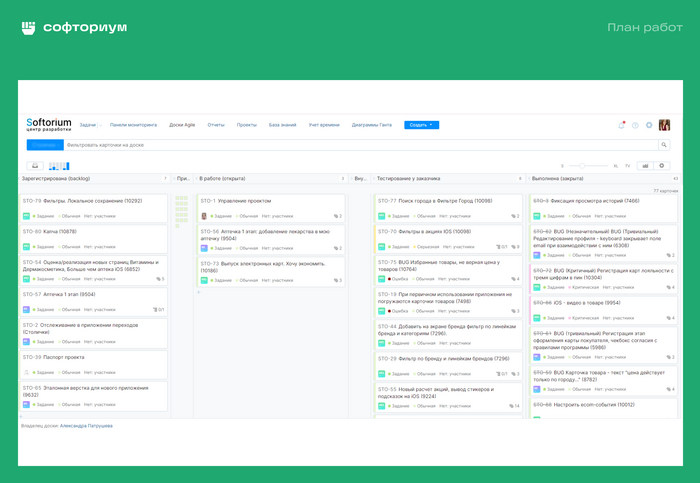Open the Доски Agile tab
Screen dimensions: 700x483
[x=182, y=125]
